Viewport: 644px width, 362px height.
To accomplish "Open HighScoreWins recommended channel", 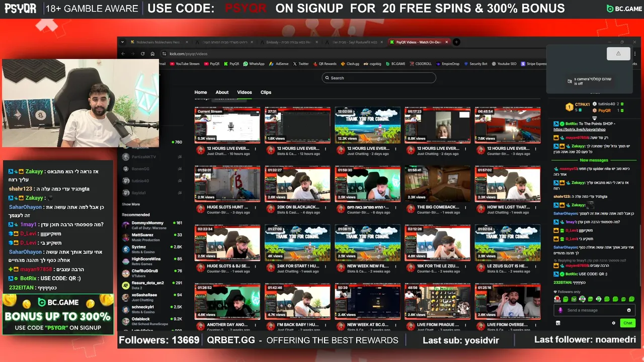I will [x=152, y=261].
